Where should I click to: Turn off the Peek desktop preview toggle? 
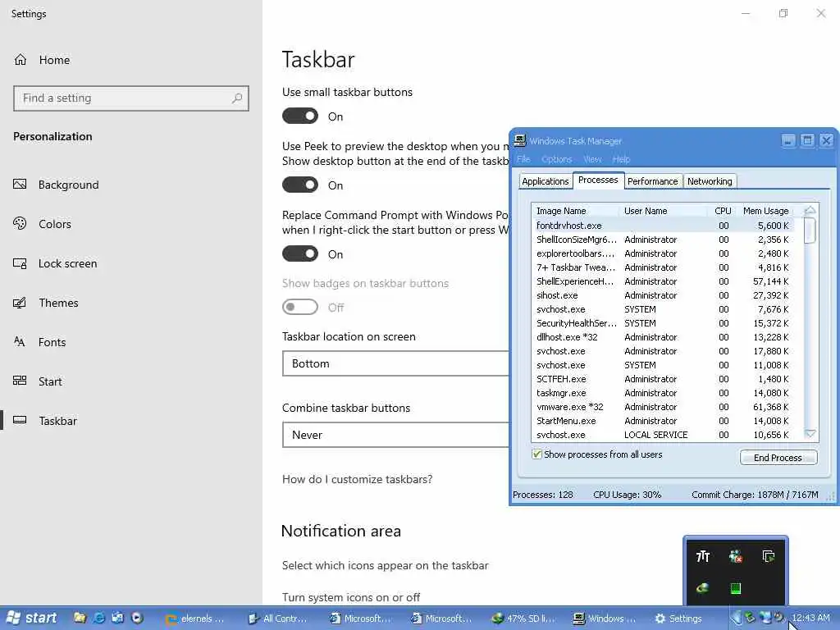300,185
